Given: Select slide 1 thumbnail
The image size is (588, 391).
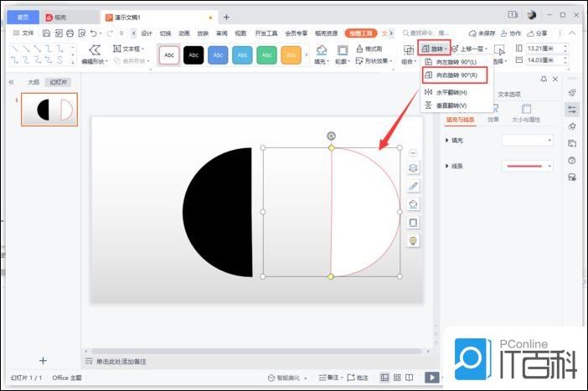Looking at the screenshot, I should click(49, 110).
